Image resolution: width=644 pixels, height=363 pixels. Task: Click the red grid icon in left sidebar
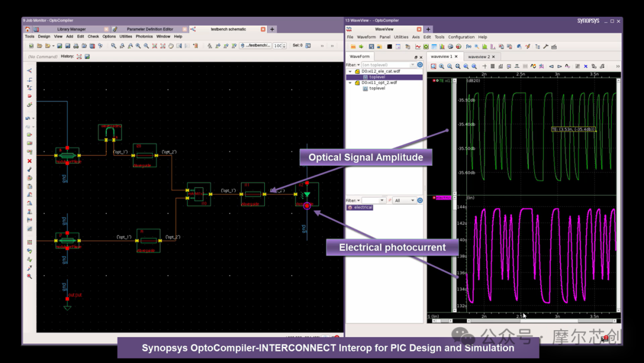click(x=30, y=242)
